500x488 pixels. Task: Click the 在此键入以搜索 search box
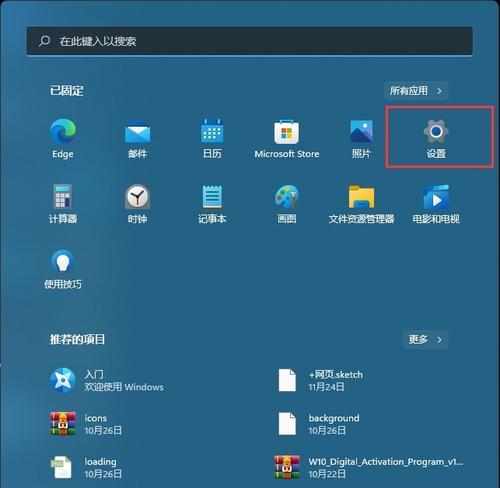[x=249, y=41]
